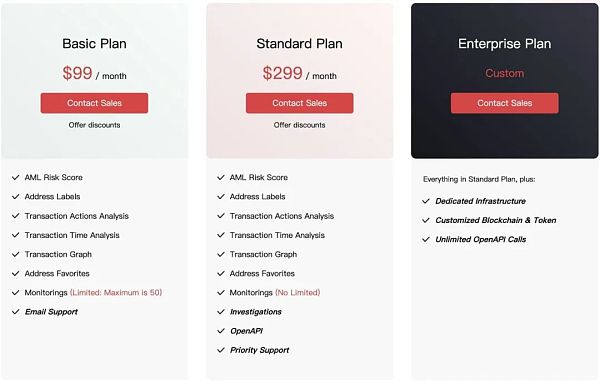
Task: Click the Custom price label
Action: pos(505,73)
